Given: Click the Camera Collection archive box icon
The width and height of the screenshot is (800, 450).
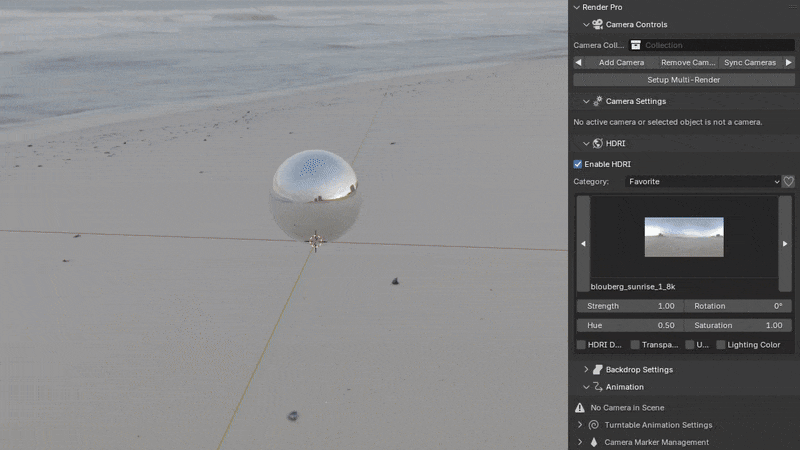Looking at the screenshot, I should click(635, 45).
